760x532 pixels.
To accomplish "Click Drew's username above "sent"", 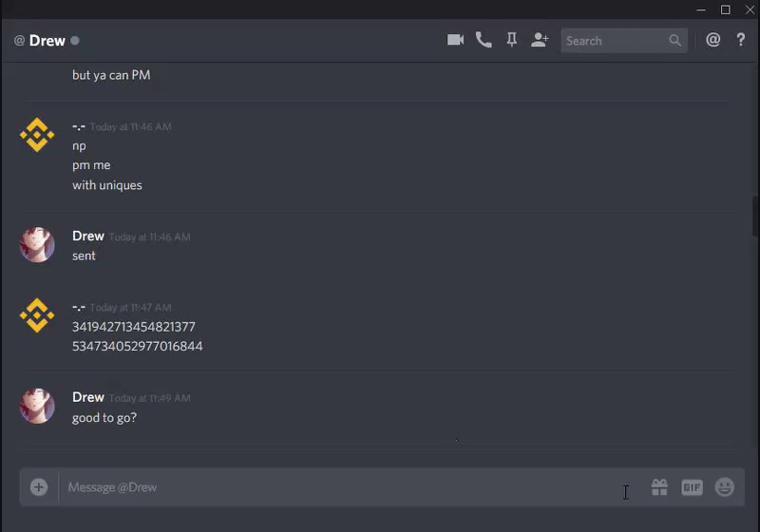I will tap(88, 236).
